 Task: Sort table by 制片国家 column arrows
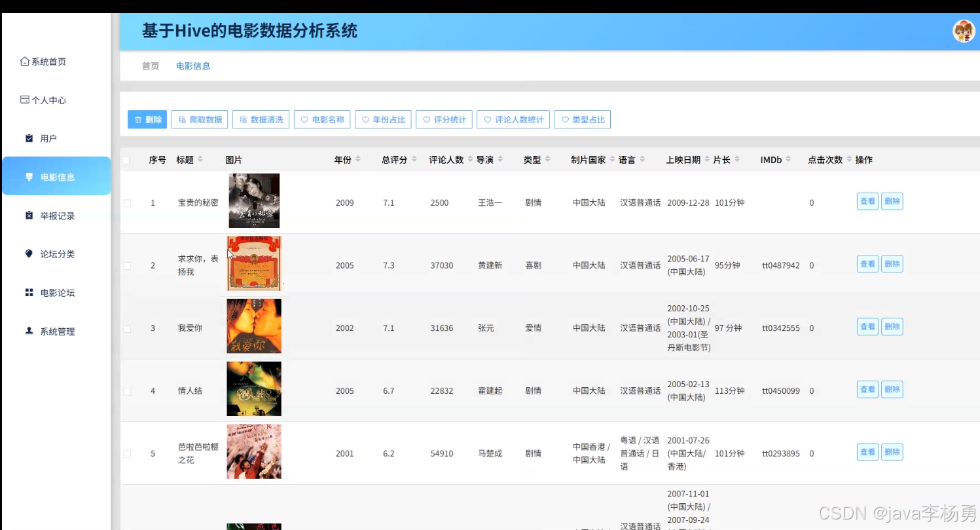[x=612, y=160]
